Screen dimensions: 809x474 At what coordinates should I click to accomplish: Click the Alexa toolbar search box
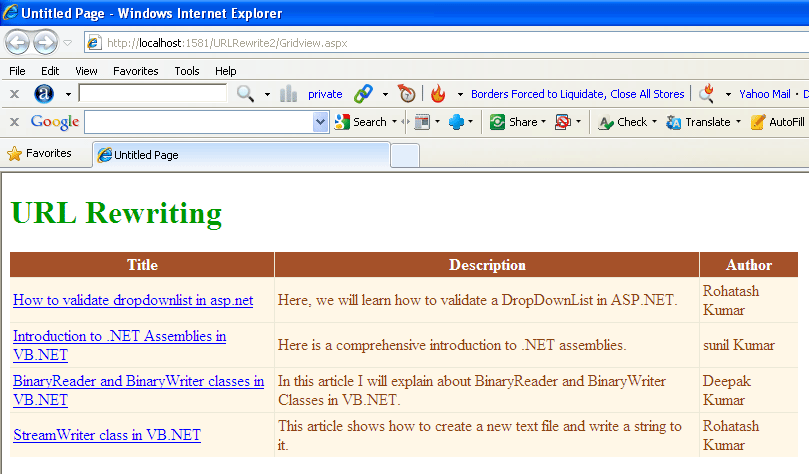pos(153,93)
